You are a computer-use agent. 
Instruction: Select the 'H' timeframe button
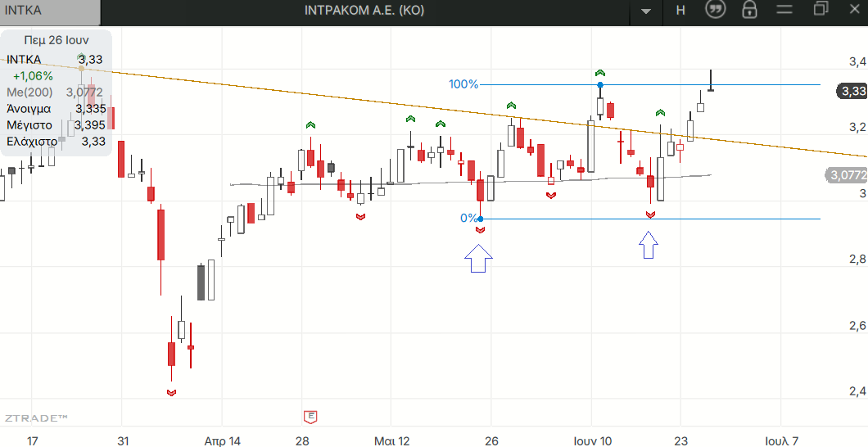coord(680,10)
